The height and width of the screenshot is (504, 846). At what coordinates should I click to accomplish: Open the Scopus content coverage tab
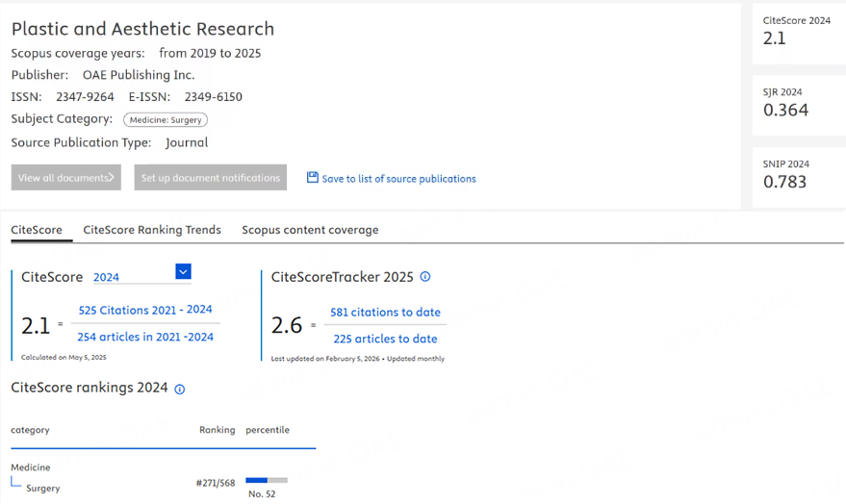click(x=310, y=230)
